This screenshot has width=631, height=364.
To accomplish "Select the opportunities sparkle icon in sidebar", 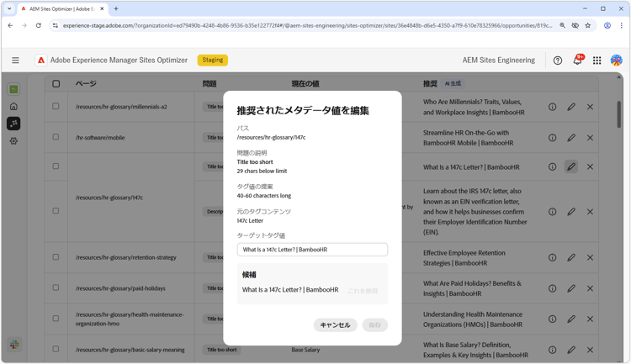I will (13, 124).
